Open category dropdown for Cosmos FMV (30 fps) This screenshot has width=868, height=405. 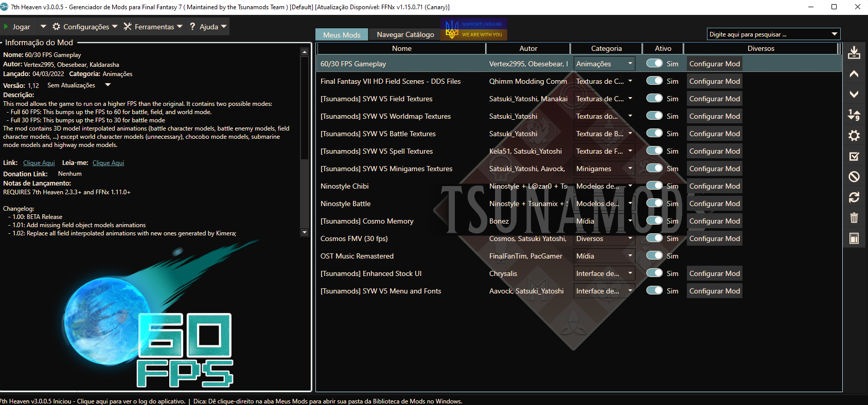(x=605, y=238)
